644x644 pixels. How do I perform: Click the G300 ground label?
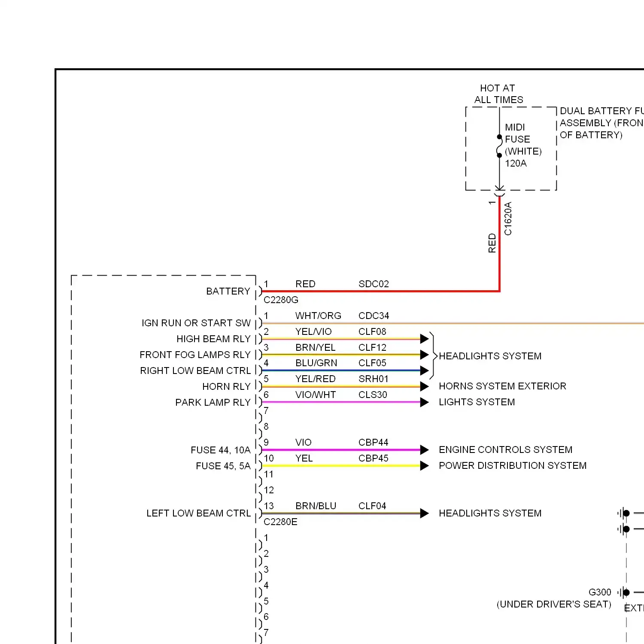click(x=600, y=592)
